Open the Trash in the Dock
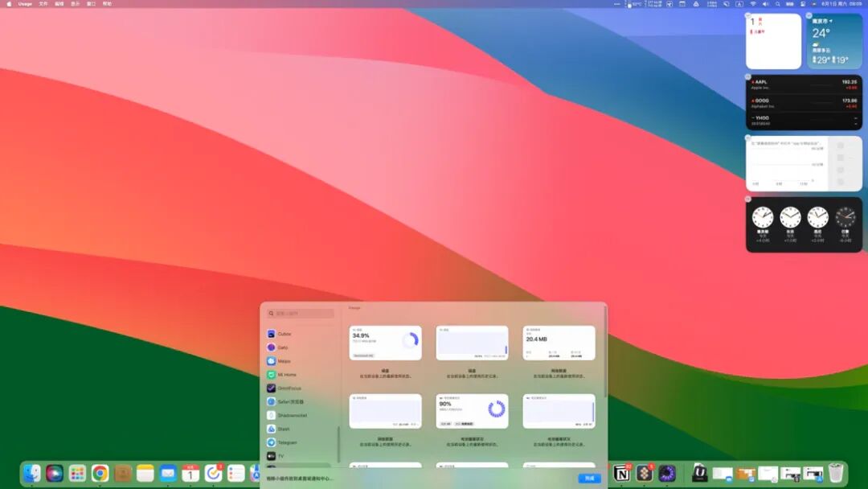 (836, 473)
